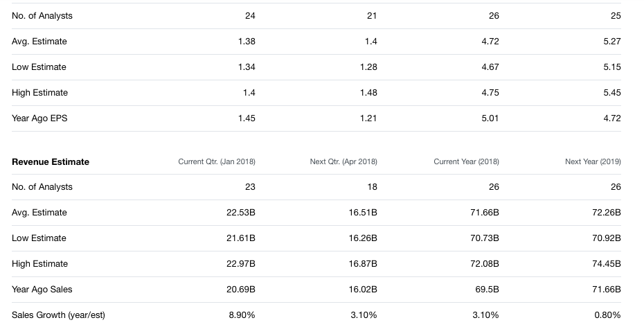Click the Sales Growth value 8.90%
Image resolution: width=644 pixels, height=327 pixels.
click(242, 315)
